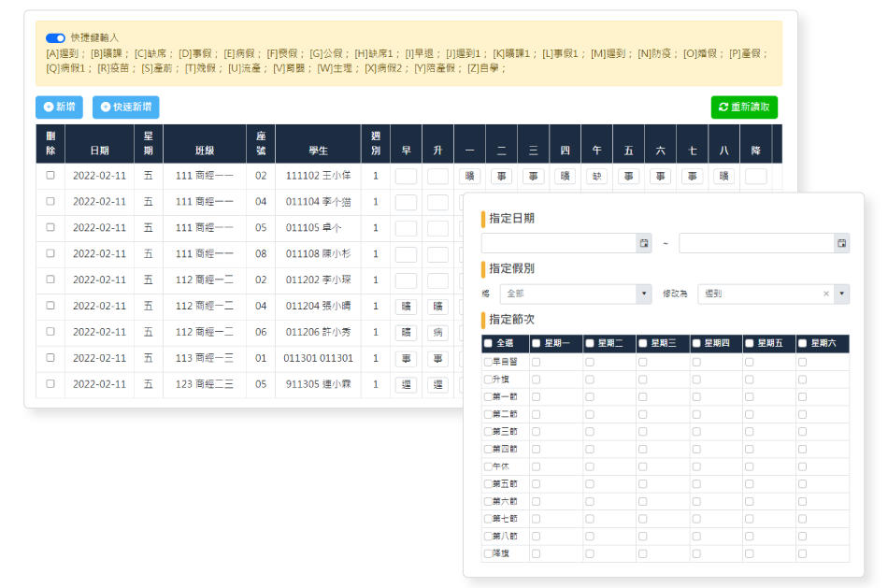Select delete checkbox for student 911305
The height and width of the screenshot is (588, 888).
point(50,384)
